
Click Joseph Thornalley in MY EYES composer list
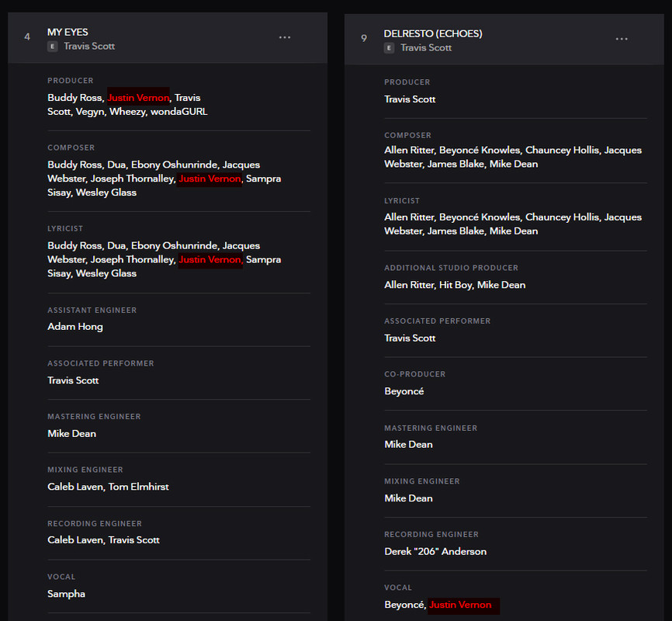132,179
